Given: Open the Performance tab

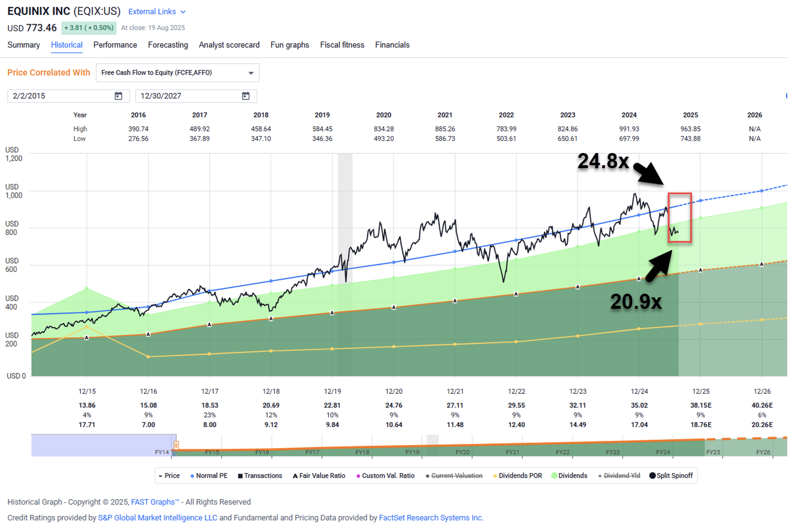Looking at the screenshot, I should [115, 45].
